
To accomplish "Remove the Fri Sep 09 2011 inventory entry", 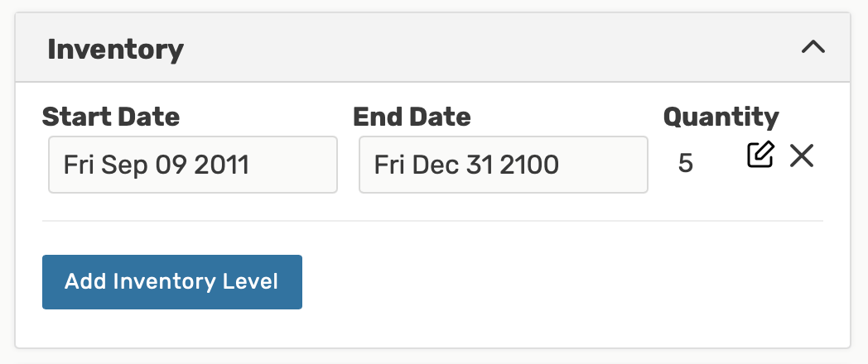I will [x=801, y=156].
